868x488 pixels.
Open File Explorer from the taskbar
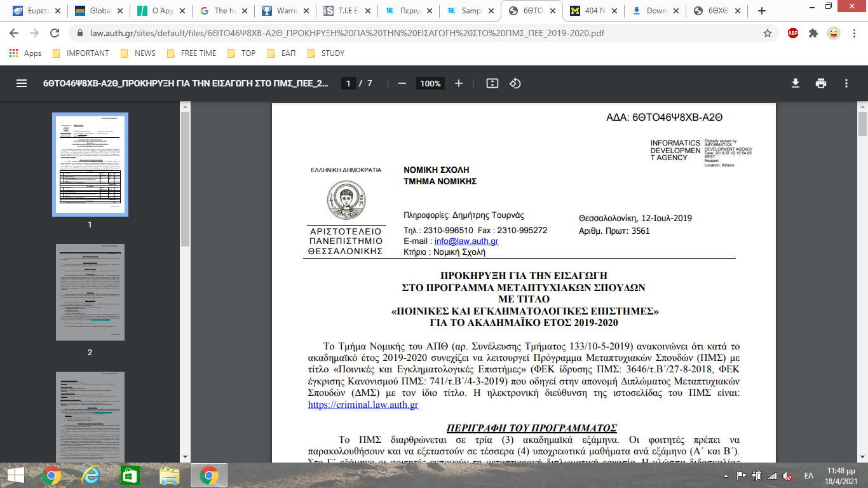(x=170, y=475)
